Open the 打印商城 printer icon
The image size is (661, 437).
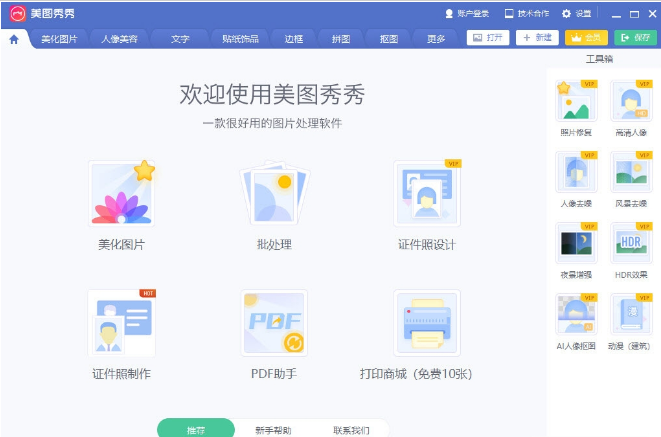[x=427, y=323]
